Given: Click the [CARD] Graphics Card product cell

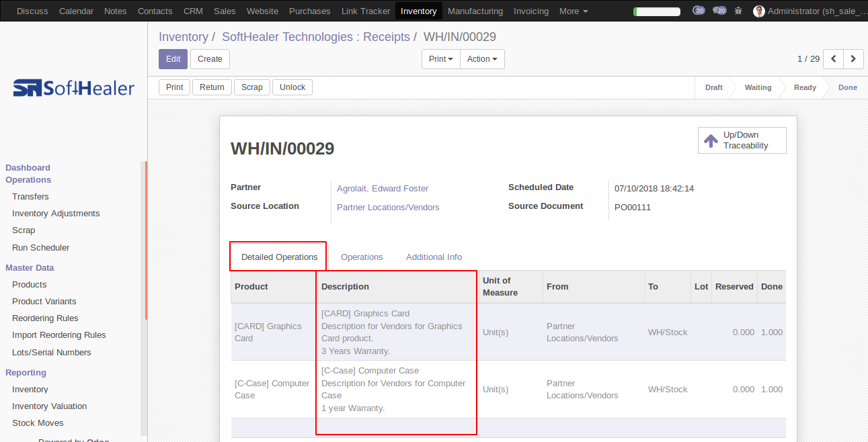Looking at the screenshot, I should pyautogui.click(x=274, y=332).
